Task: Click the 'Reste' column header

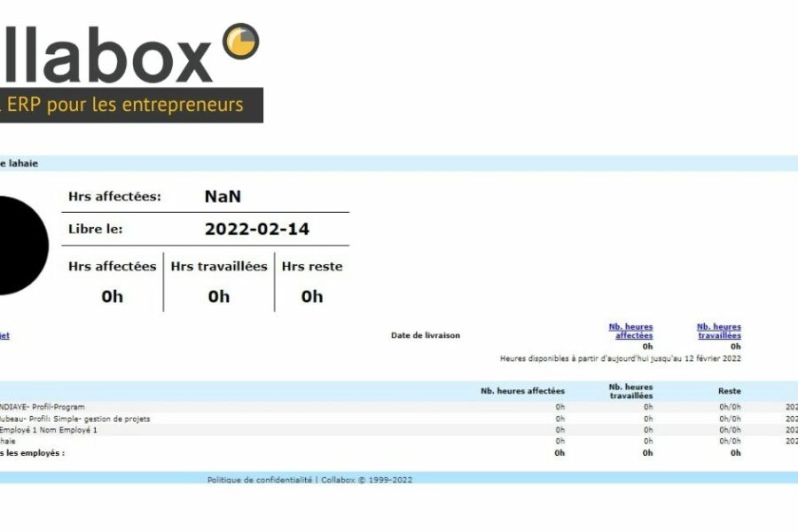Action: (x=729, y=391)
